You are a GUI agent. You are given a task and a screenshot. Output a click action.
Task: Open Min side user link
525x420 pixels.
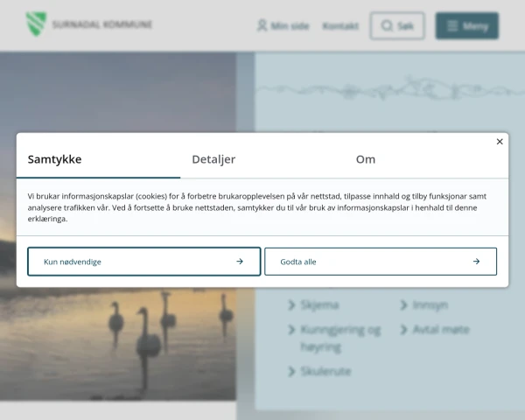coord(283,25)
